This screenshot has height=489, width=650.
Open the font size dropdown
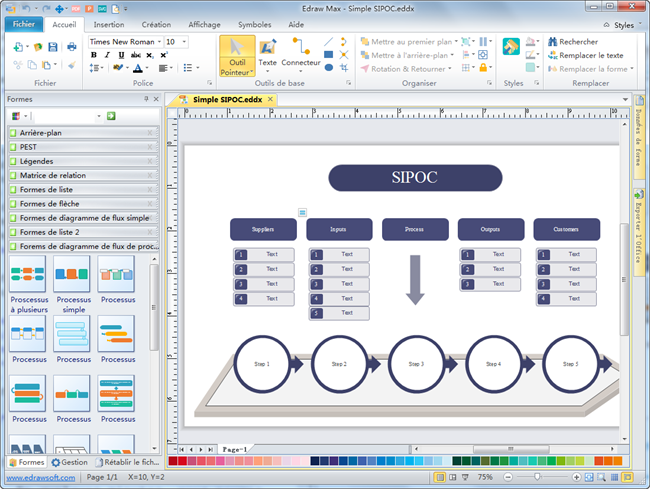point(184,42)
